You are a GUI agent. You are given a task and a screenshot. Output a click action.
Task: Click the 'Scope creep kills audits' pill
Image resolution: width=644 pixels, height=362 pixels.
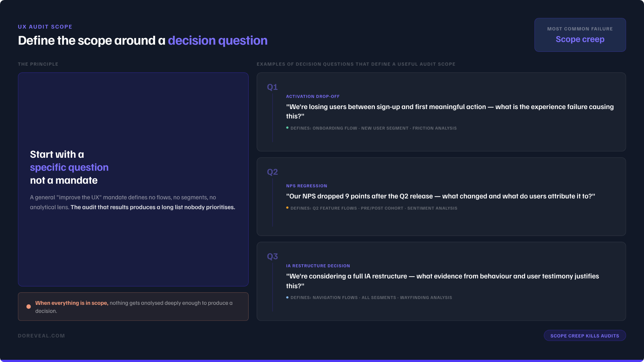pyautogui.click(x=585, y=336)
